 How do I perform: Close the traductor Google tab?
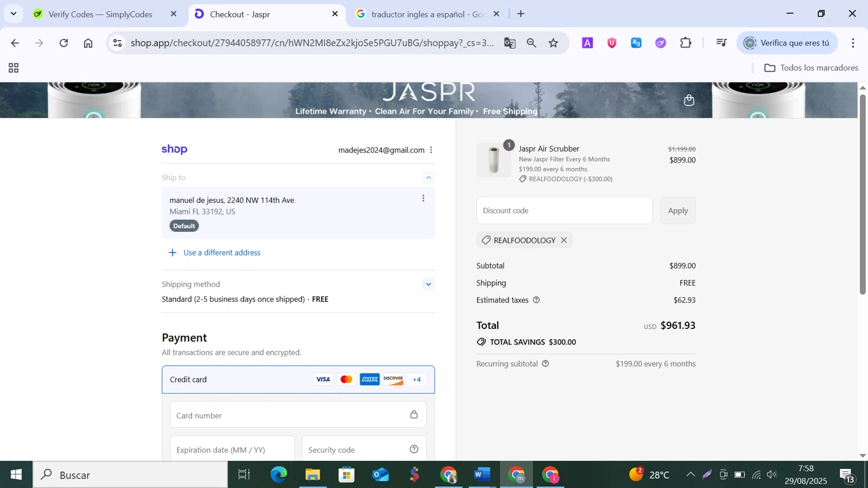click(x=496, y=14)
